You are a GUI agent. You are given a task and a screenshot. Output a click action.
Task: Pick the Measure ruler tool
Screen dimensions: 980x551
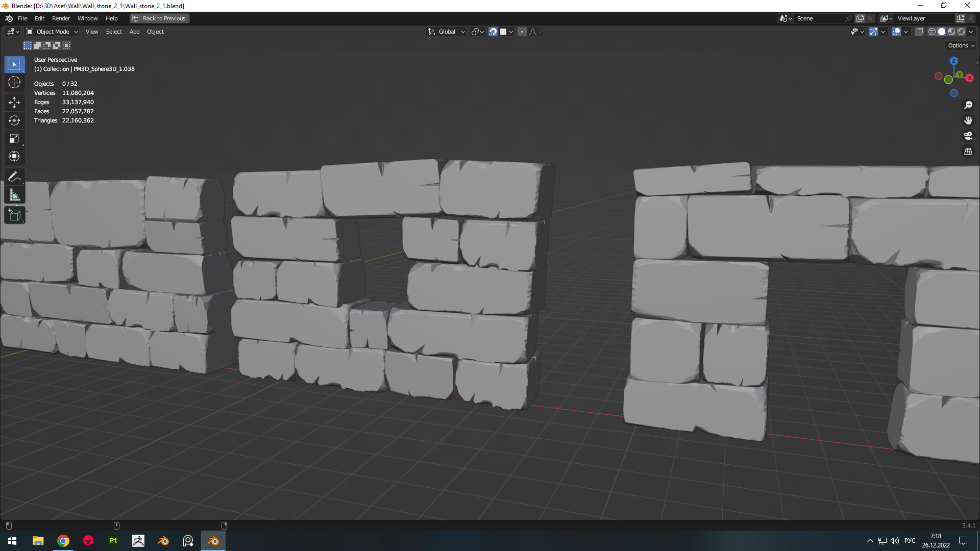tap(14, 195)
